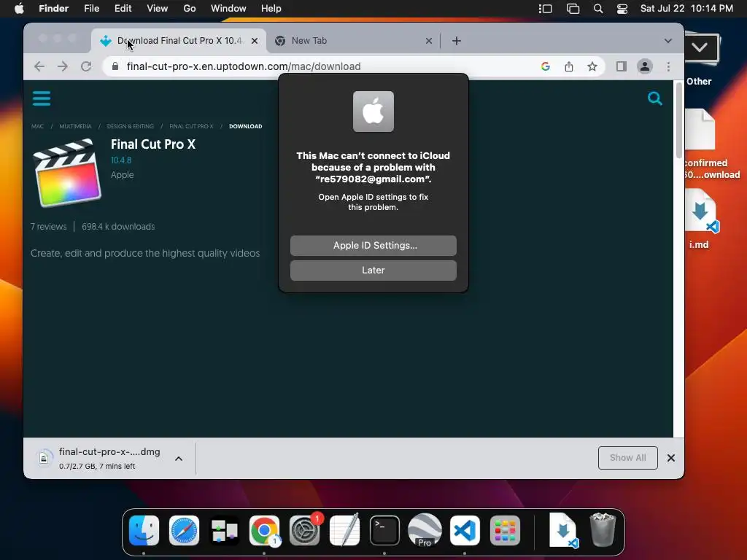747x560 pixels.
Task: Click the screen mirroring icon in menu bar
Action: (x=573, y=9)
